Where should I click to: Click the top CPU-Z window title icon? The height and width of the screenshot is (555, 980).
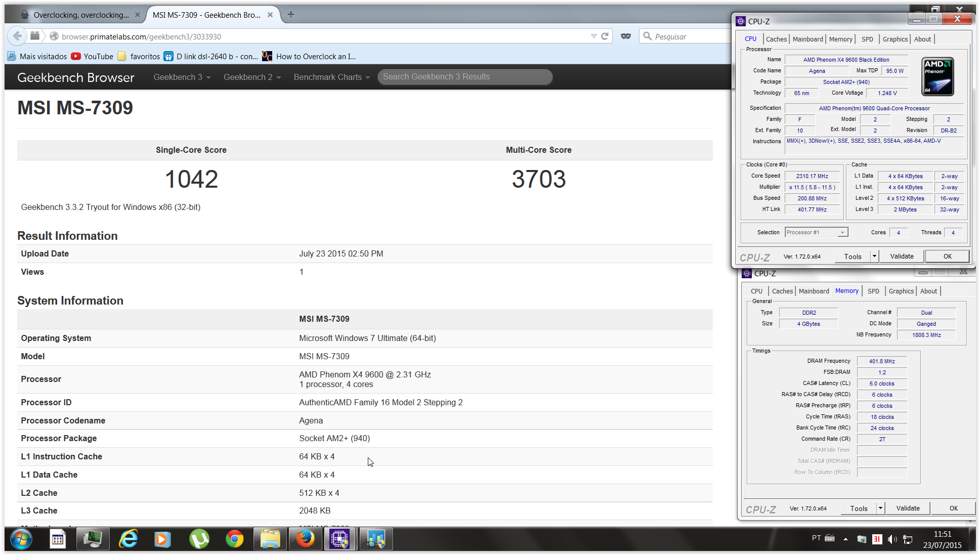[741, 21]
